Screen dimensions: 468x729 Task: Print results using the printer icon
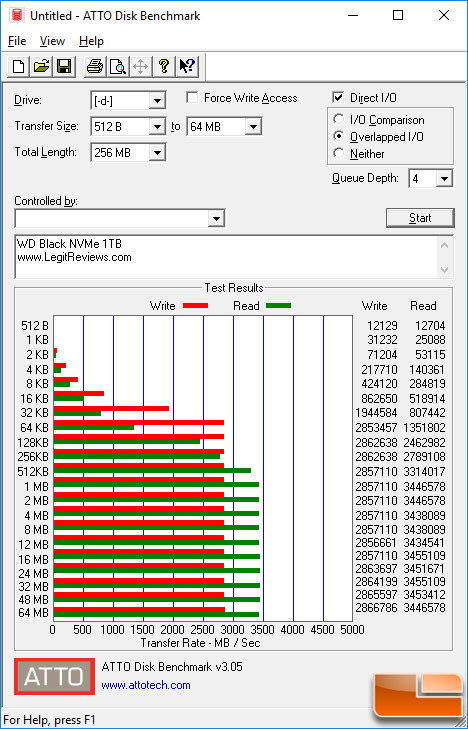95,66
